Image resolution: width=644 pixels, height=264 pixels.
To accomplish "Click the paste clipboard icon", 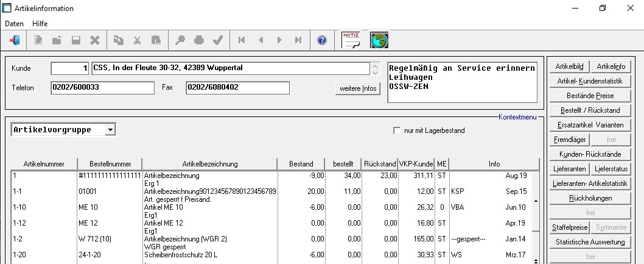I will (156, 40).
